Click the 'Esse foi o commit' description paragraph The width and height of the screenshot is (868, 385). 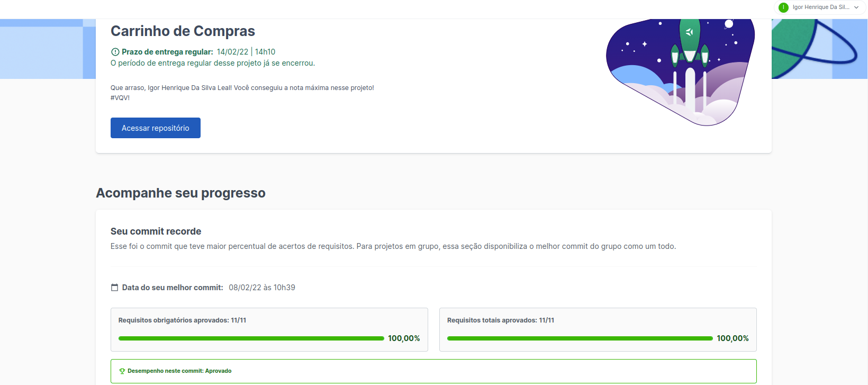393,246
